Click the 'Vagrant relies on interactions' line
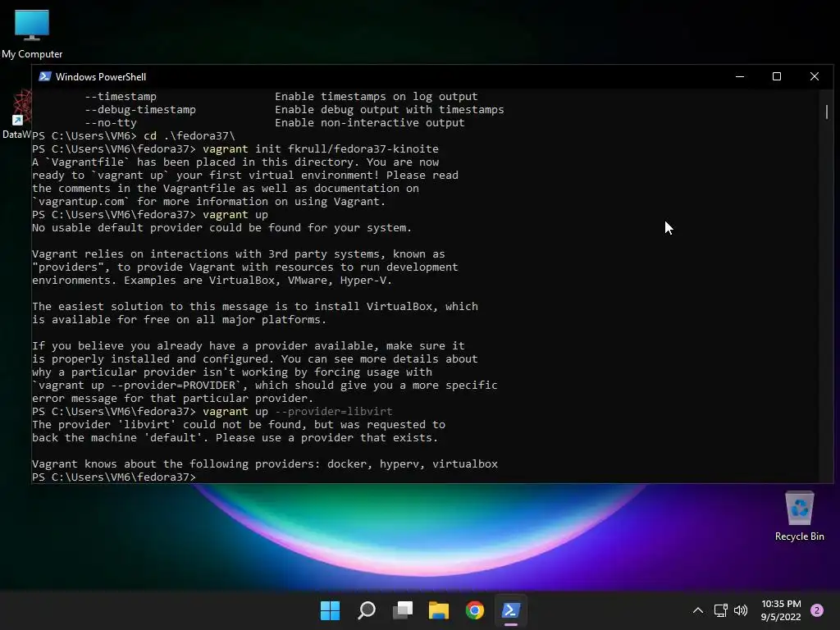The width and height of the screenshot is (840, 630). (x=239, y=254)
